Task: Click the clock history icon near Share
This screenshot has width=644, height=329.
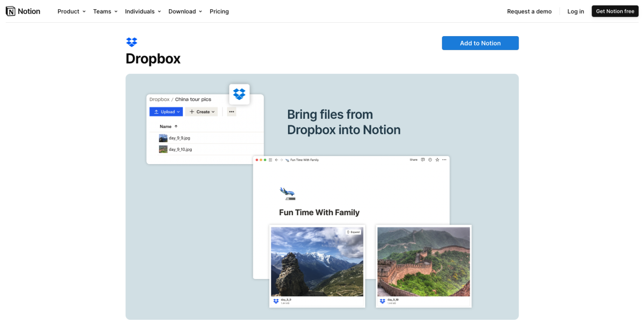Action: click(429, 160)
